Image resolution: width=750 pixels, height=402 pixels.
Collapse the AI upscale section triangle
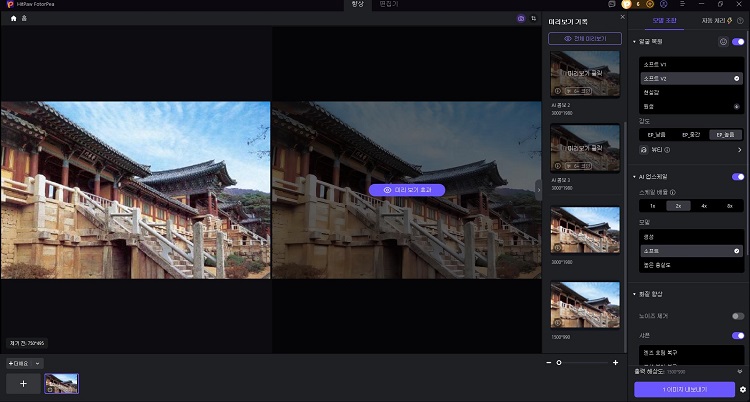634,177
